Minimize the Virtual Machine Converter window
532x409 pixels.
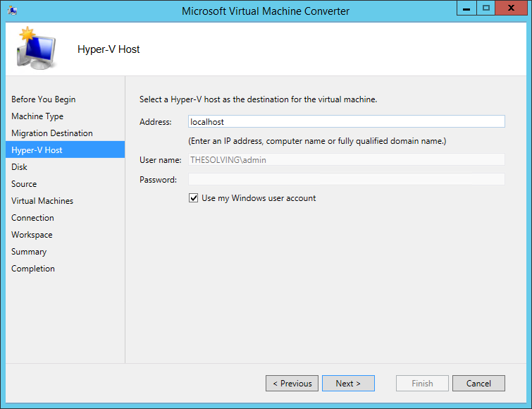click(x=466, y=8)
